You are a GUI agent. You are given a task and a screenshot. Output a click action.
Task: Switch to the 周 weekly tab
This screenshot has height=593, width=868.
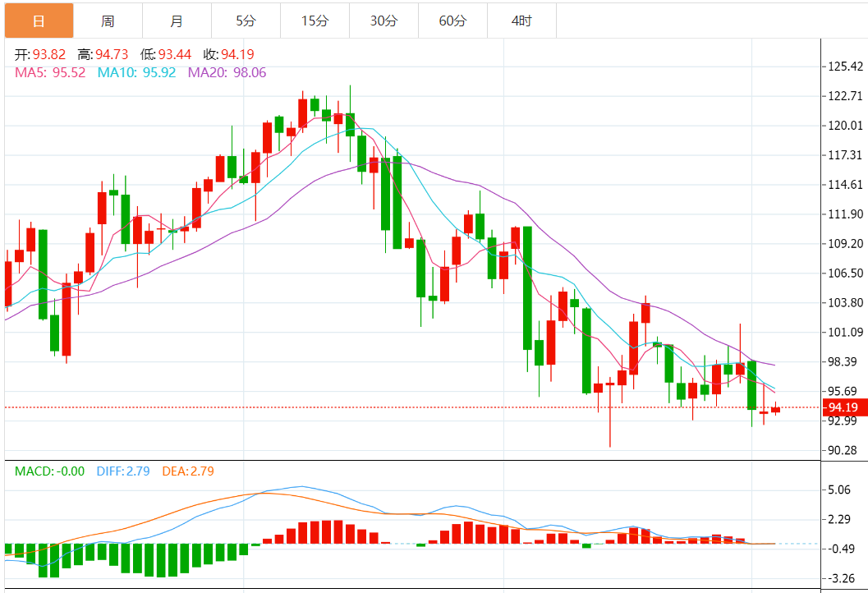tap(108, 21)
